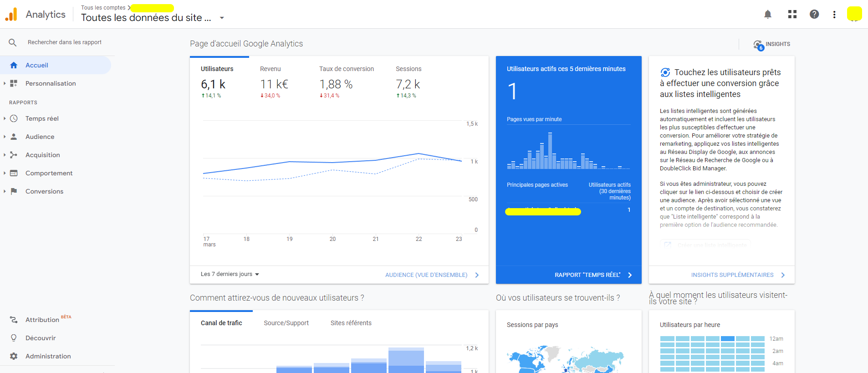Image resolution: width=868 pixels, height=373 pixels.
Task: Switch to the Source/Support tab
Action: [286, 323]
